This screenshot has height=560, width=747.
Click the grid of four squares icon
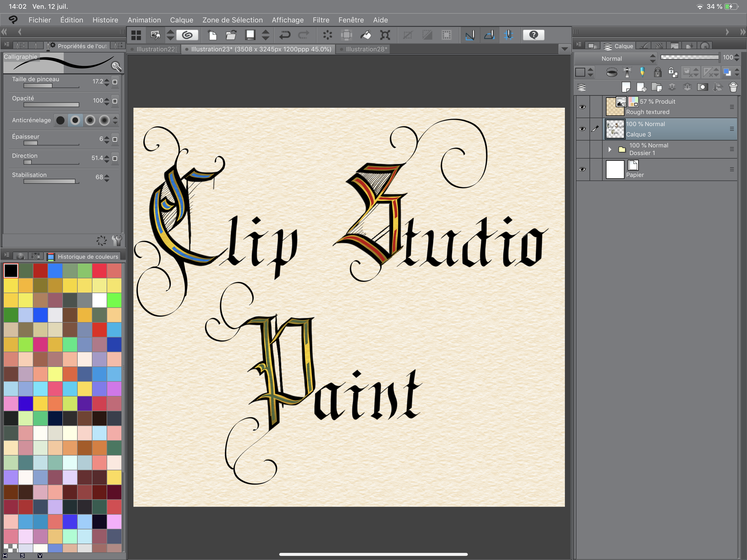pos(136,35)
